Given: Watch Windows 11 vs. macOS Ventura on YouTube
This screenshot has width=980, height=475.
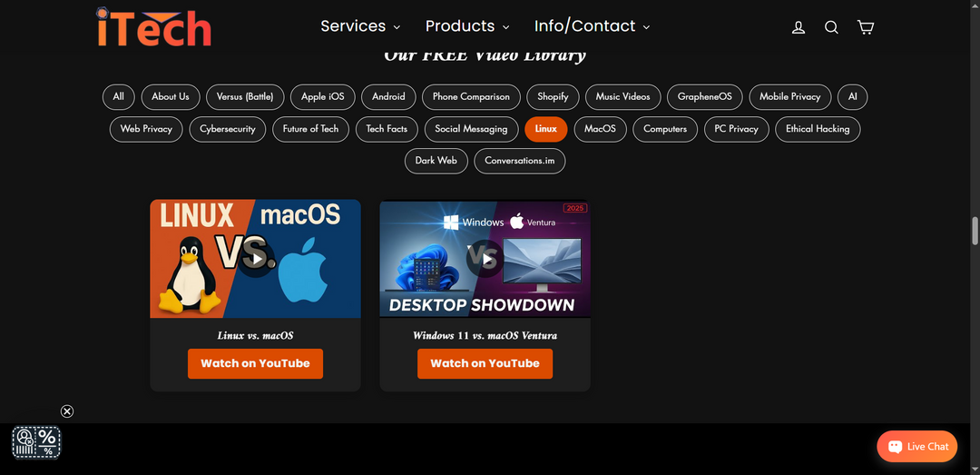Looking at the screenshot, I should click(x=485, y=363).
